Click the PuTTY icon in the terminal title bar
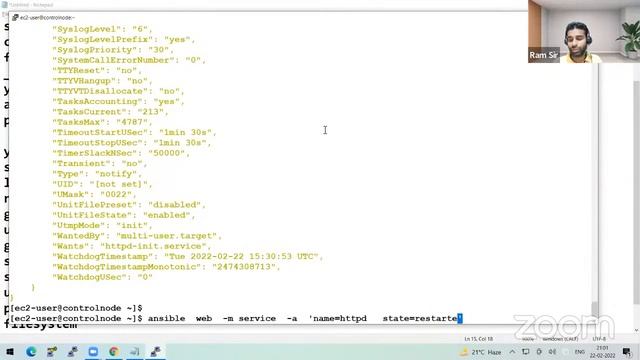Screen dimensions: 640x360 coord(15,18)
